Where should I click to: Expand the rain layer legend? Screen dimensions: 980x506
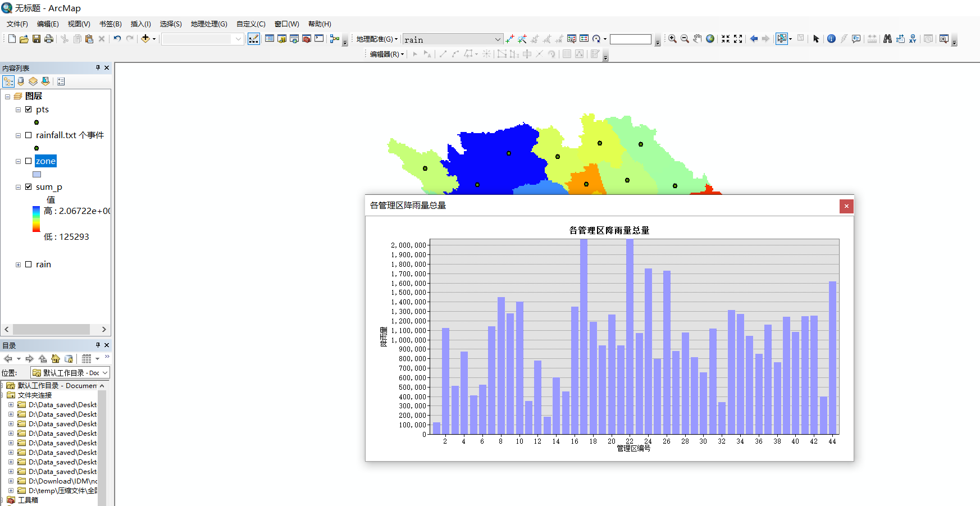[x=18, y=265]
